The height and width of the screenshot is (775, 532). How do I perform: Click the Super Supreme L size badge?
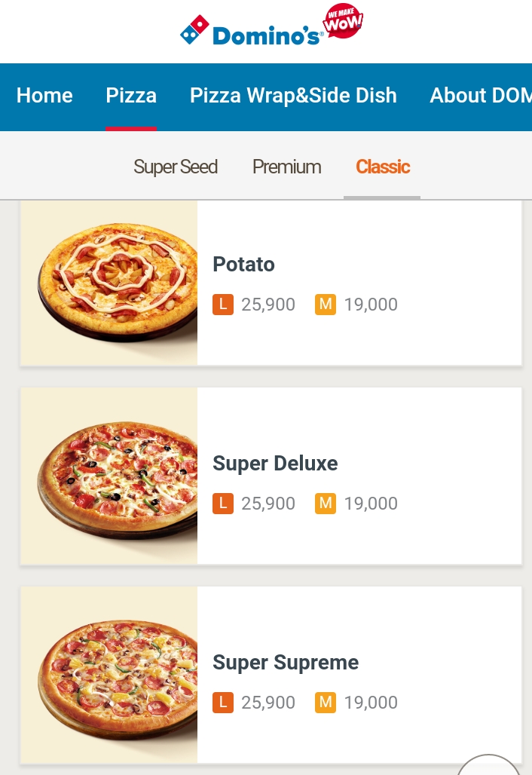(222, 703)
